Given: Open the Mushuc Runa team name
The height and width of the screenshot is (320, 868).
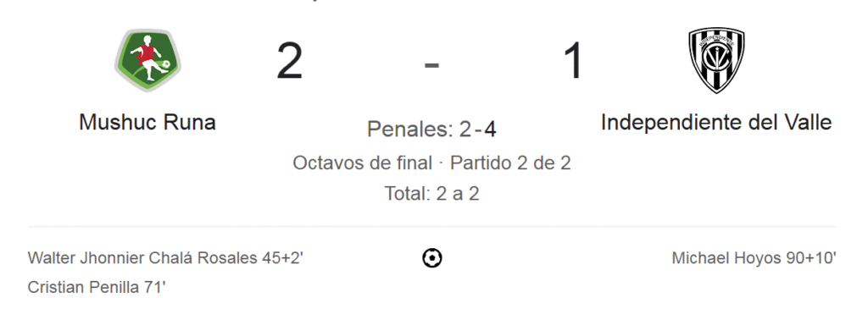Looking at the screenshot, I should point(147,122).
